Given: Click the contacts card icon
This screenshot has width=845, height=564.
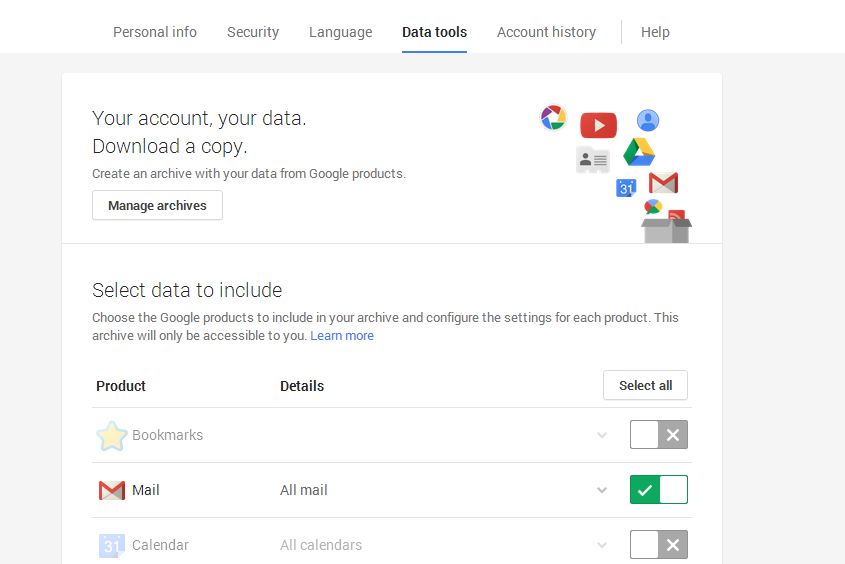Looking at the screenshot, I should pyautogui.click(x=593, y=159).
